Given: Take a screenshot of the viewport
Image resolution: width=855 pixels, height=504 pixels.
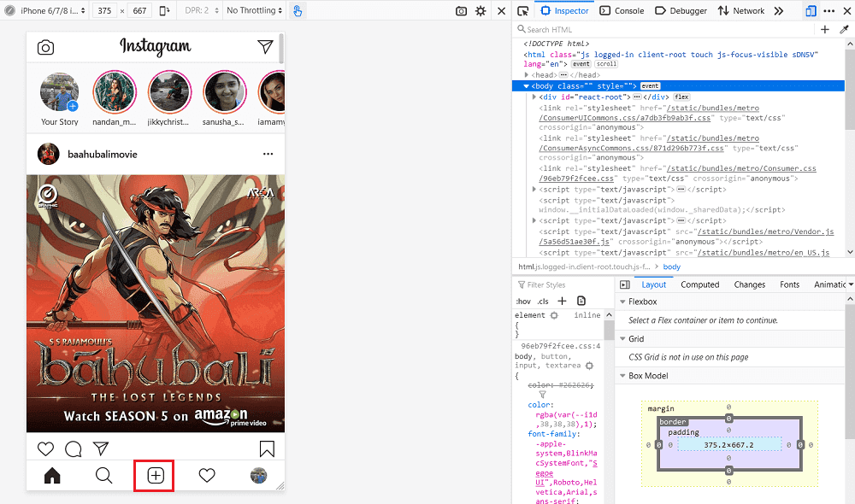Looking at the screenshot, I should [x=461, y=11].
